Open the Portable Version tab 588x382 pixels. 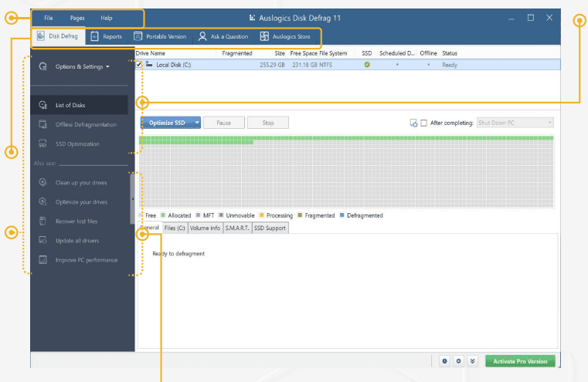[x=161, y=36]
